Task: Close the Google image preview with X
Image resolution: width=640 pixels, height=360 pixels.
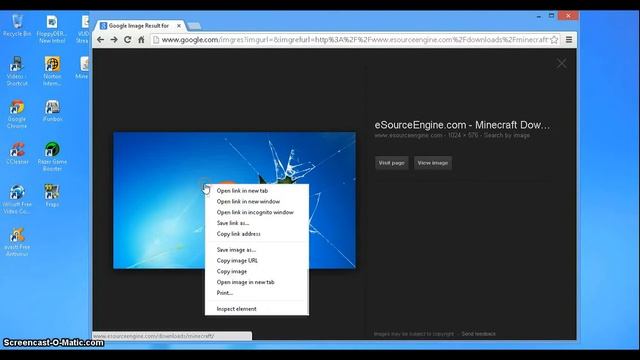Action: 562,63
